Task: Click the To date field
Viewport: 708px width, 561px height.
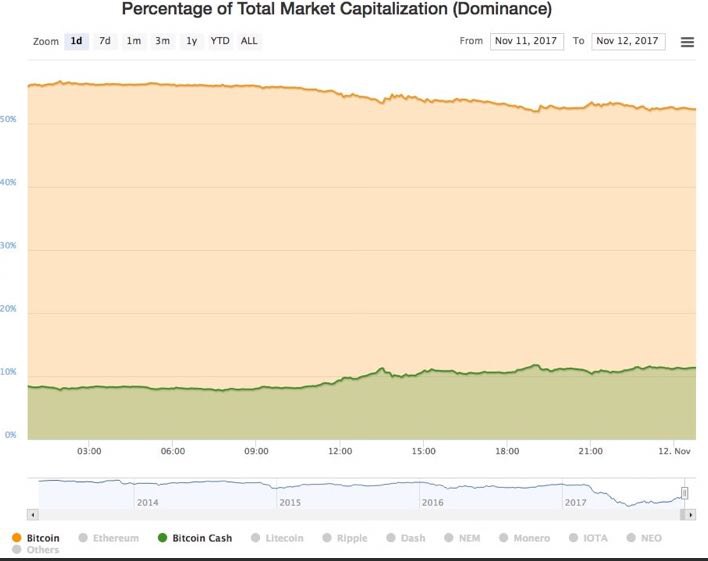Action: pyautogui.click(x=628, y=41)
